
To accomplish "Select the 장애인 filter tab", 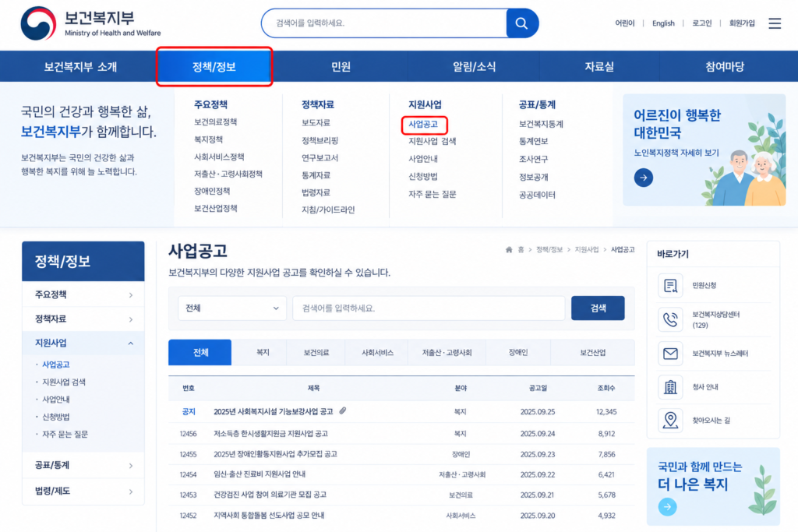I will pyautogui.click(x=518, y=353).
